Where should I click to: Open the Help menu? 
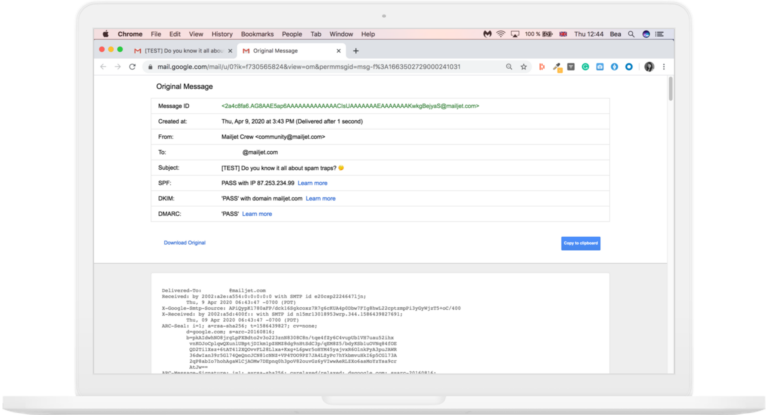pos(368,34)
